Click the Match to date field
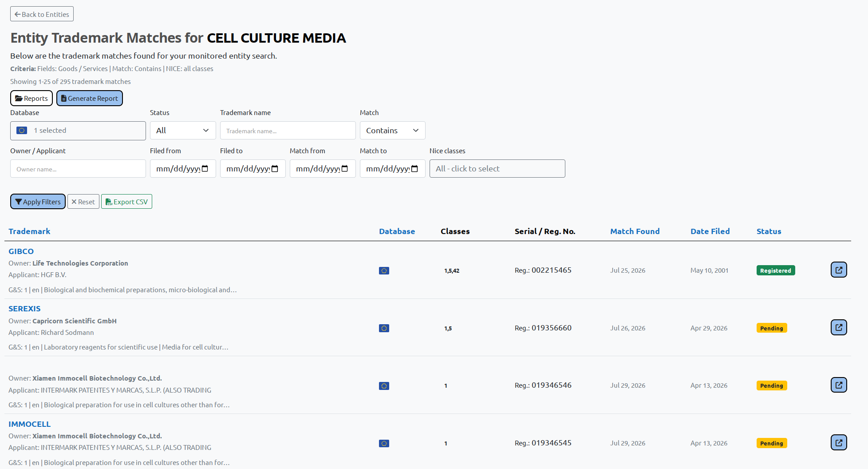The height and width of the screenshot is (469, 868). 392,169
